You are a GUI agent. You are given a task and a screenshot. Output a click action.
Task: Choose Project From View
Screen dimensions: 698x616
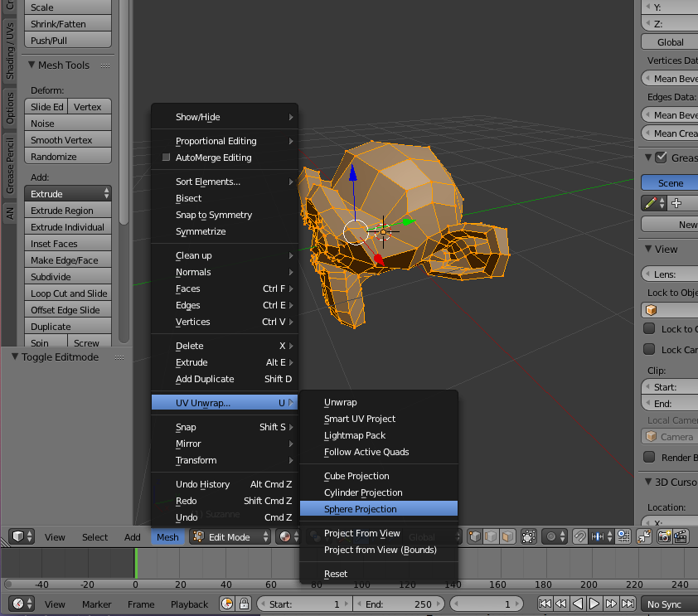(x=379, y=533)
